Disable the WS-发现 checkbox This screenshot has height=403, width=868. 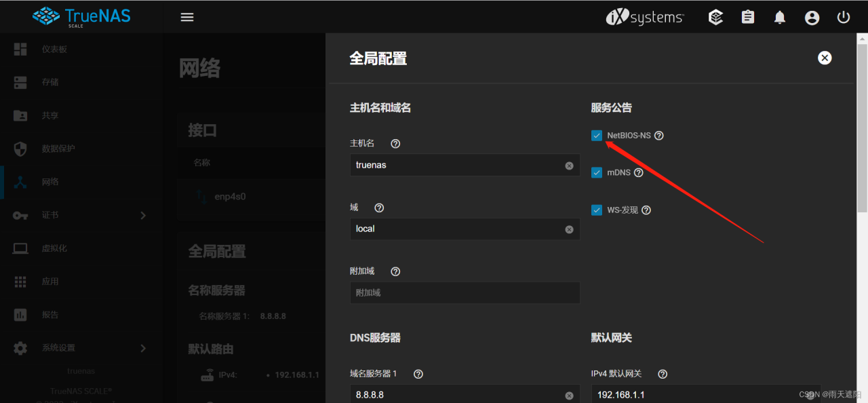(596, 210)
